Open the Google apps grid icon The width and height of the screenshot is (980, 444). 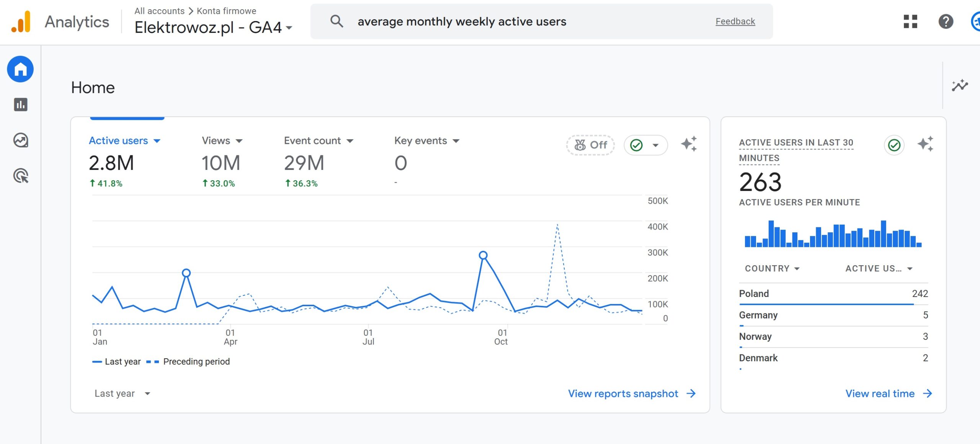point(910,21)
